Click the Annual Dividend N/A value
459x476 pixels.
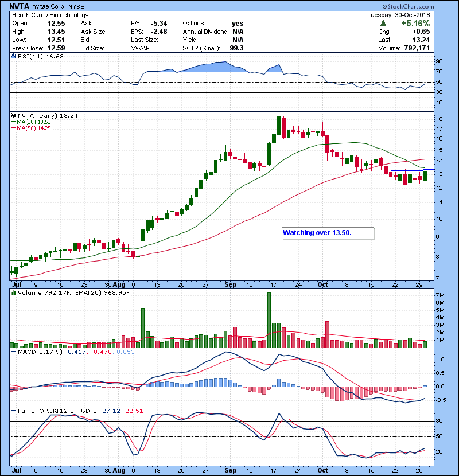tap(238, 32)
